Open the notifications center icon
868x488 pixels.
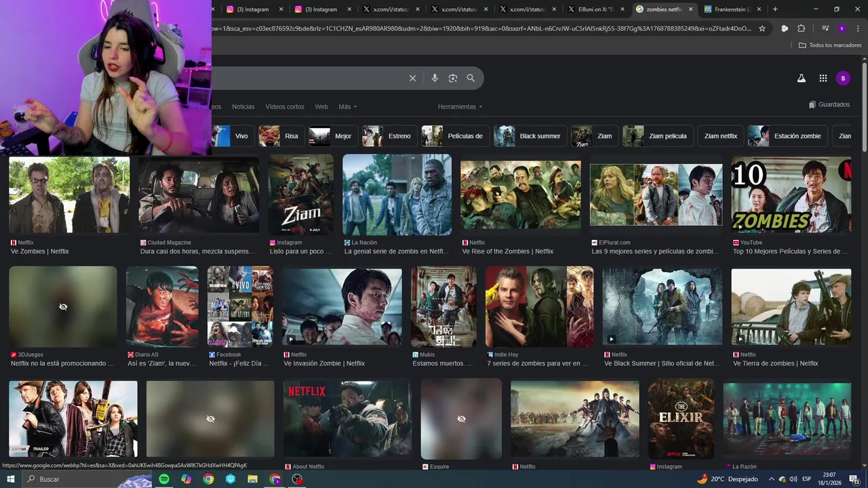(854, 479)
